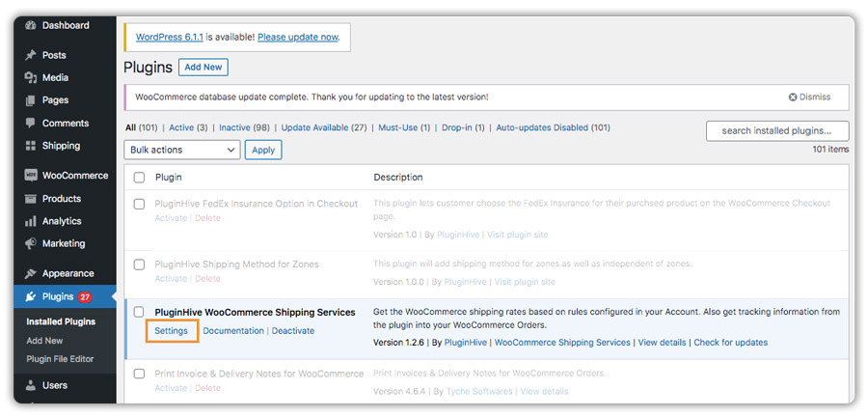
Task: Click the Please update now link
Action: coord(298,37)
